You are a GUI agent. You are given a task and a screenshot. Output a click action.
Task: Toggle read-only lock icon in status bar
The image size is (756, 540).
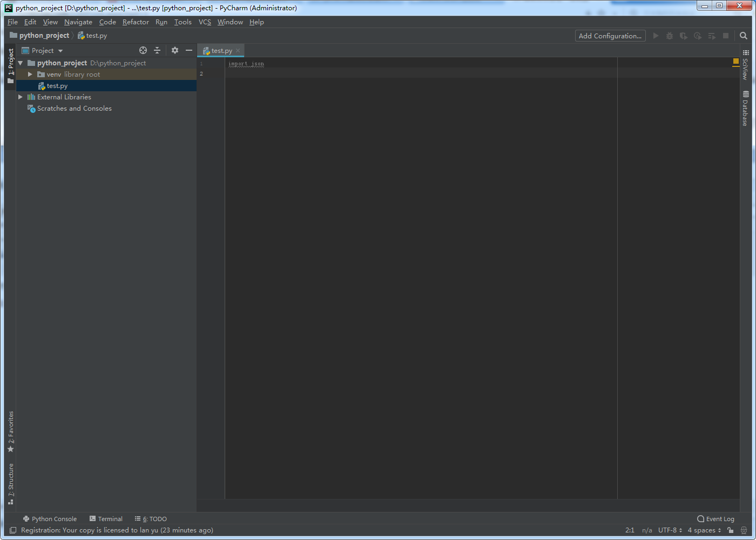[x=731, y=530]
